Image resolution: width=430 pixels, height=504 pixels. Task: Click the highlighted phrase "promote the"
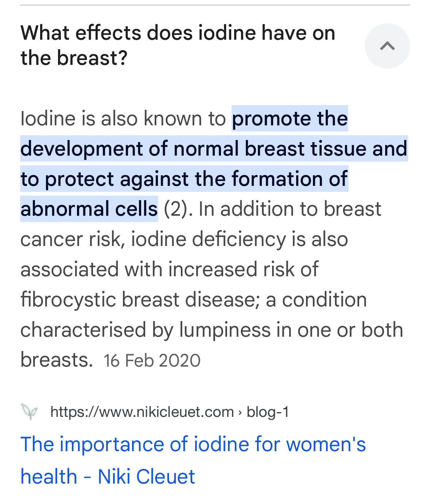[290, 118]
